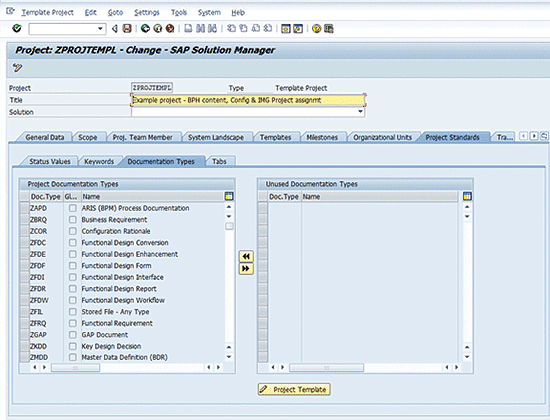
Task: Click top scroll-up arrow in Unused Documentation Types
Action: click(x=467, y=207)
